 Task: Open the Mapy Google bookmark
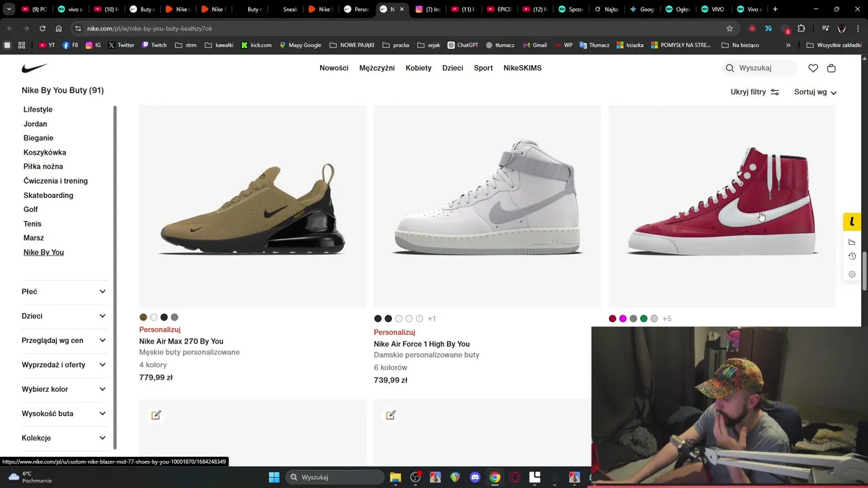point(300,45)
